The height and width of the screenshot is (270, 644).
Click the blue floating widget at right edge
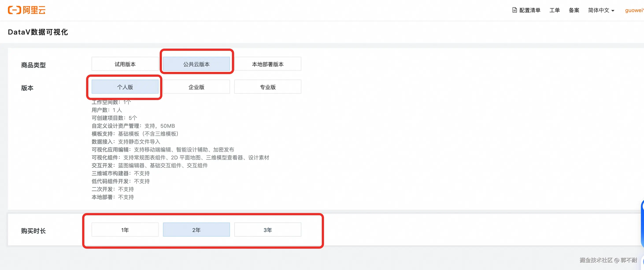(642, 224)
